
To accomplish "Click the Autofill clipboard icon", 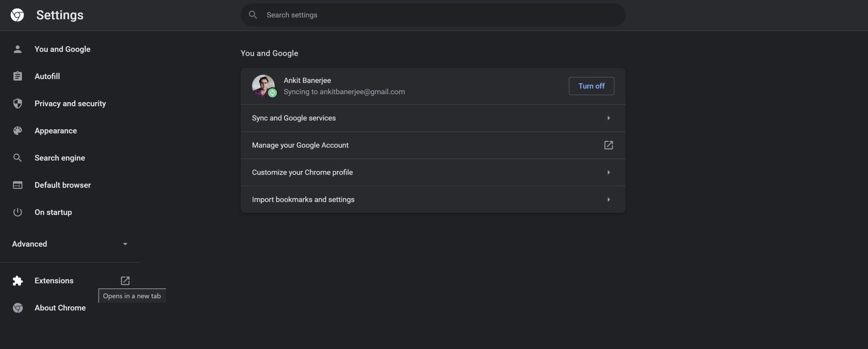I will tap(18, 76).
